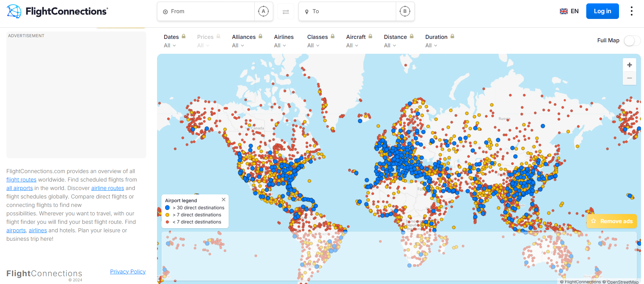Click the A marker icon in From field
The image size is (644, 284).
pyautogui.click(x=263, y=11)
